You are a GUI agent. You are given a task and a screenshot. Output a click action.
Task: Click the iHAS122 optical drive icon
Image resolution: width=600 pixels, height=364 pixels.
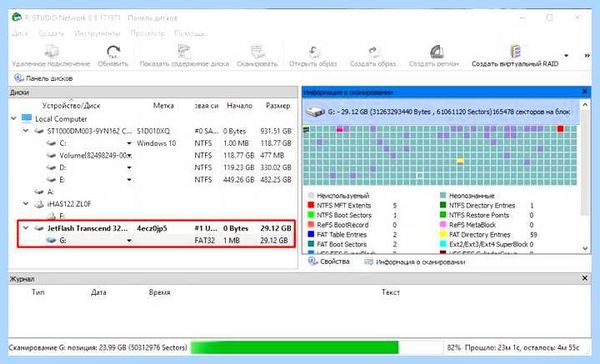[39, 204]
